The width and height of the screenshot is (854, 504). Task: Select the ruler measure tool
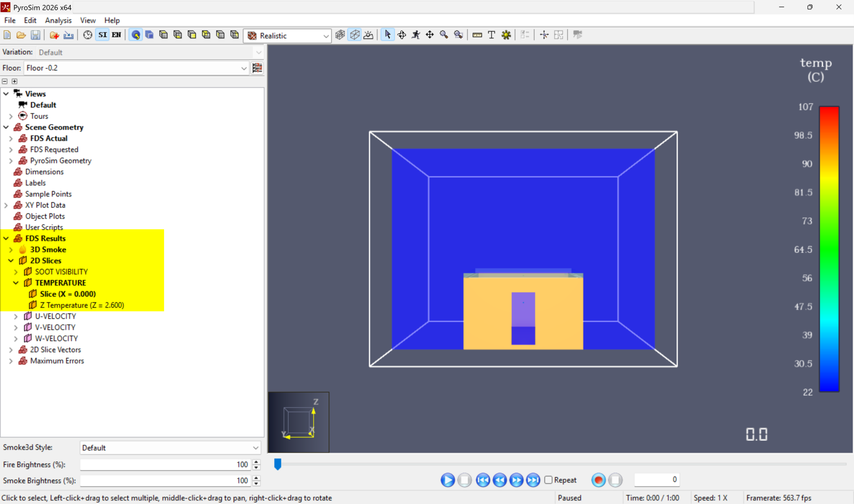[477, 35]
